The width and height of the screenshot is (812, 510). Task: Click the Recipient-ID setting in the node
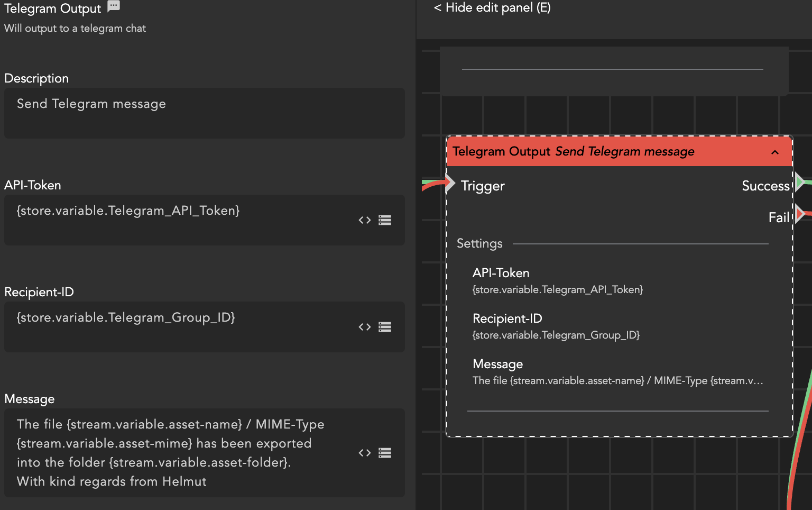(556, 327)
